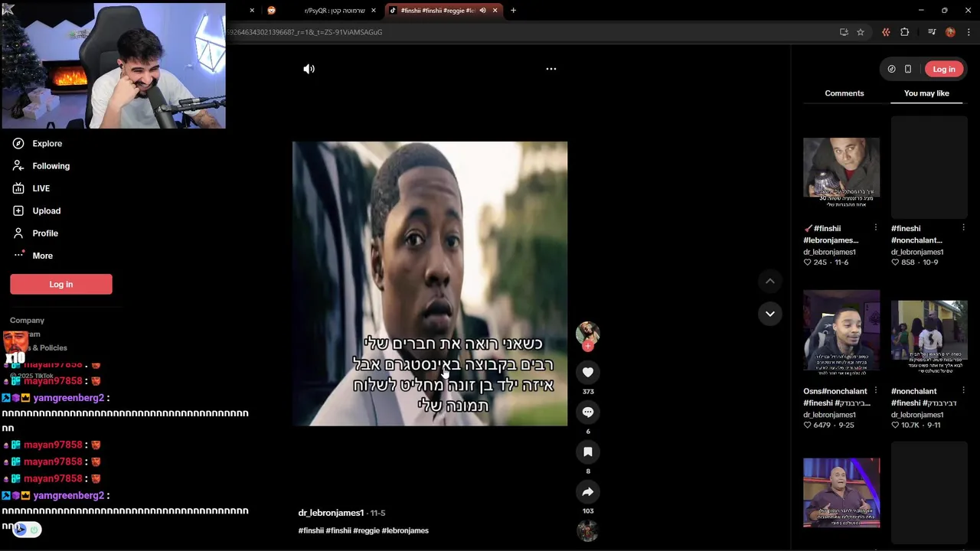Open options for Osns#nonchalant card
The width and height of the screenshot is (980, 551).
coord(875,390)
